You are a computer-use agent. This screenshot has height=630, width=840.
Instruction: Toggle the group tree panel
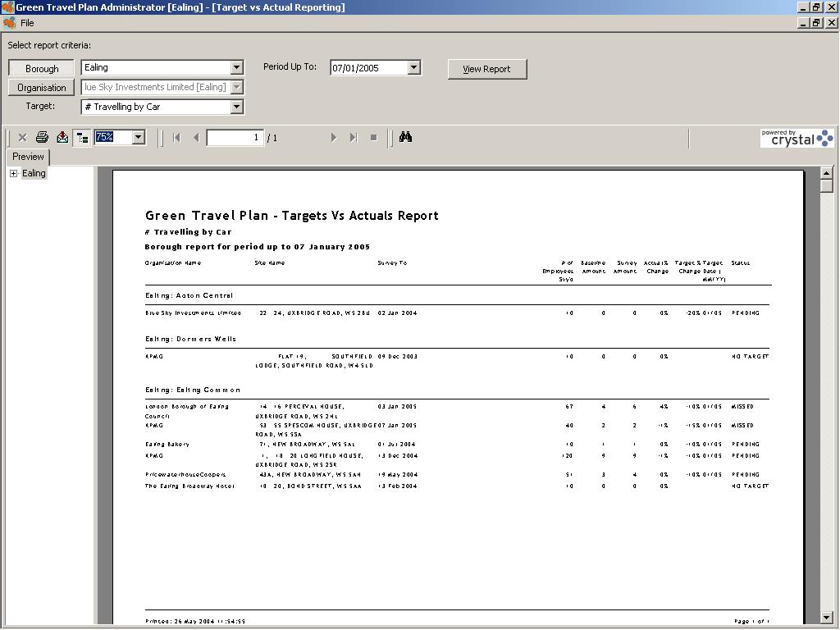tap(82, 138)
